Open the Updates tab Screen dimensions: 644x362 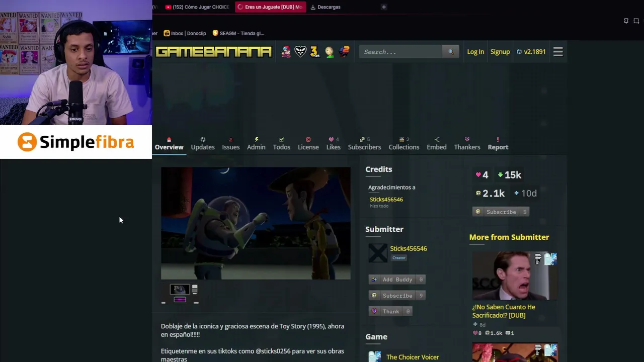click(203, 144)
